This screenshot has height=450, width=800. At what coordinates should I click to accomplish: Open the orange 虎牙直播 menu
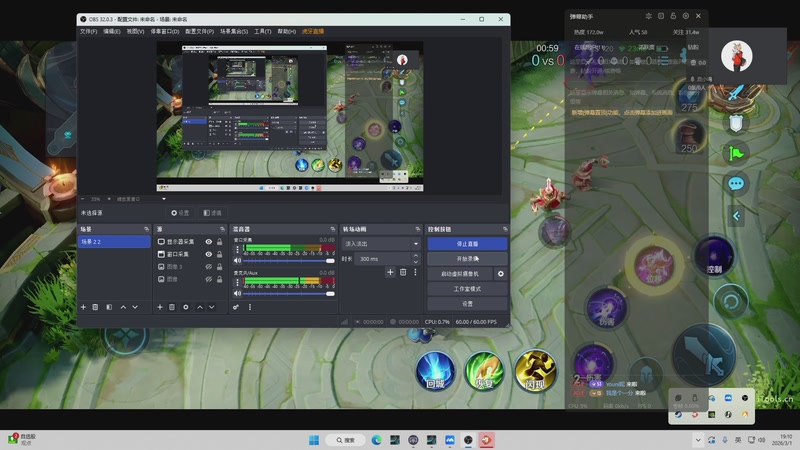pos(313,32)
